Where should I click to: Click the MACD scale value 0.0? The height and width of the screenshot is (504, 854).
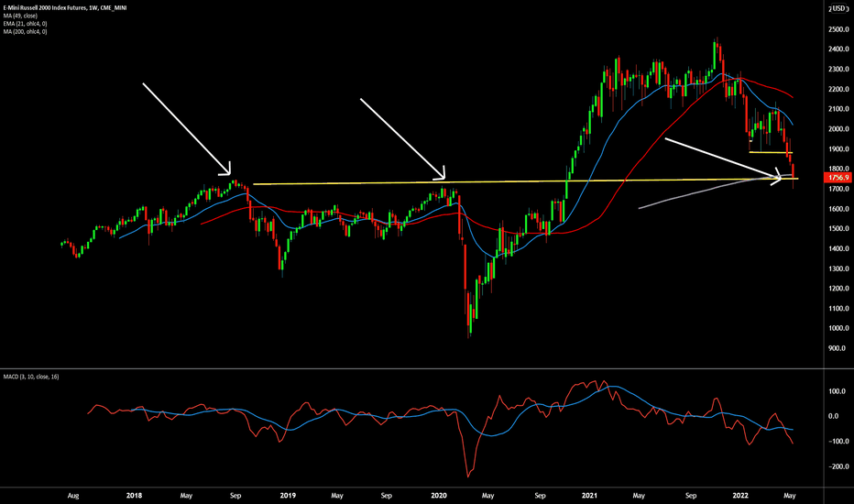[834, 416]
